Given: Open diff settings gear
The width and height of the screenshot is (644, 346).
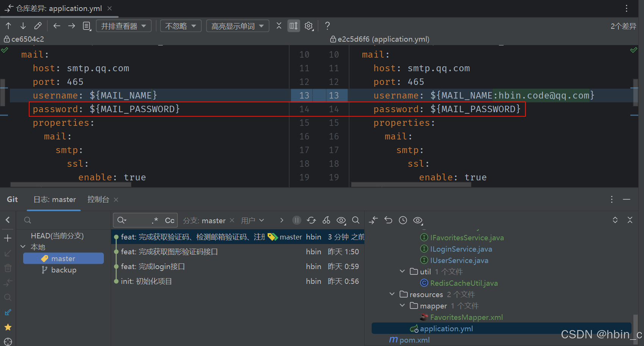Looking at the screenshot, I should point(309,26).
